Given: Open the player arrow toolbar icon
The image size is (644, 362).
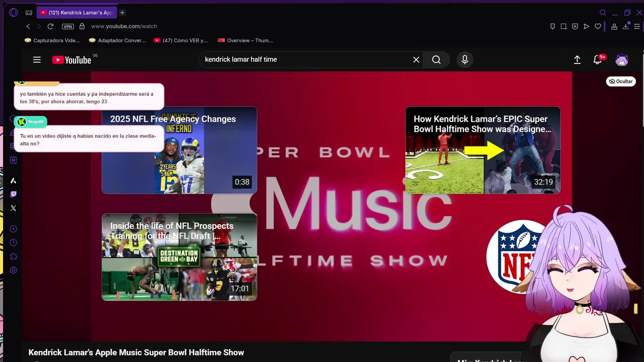Looking at the screenshot, I should [x=586, y=26].
